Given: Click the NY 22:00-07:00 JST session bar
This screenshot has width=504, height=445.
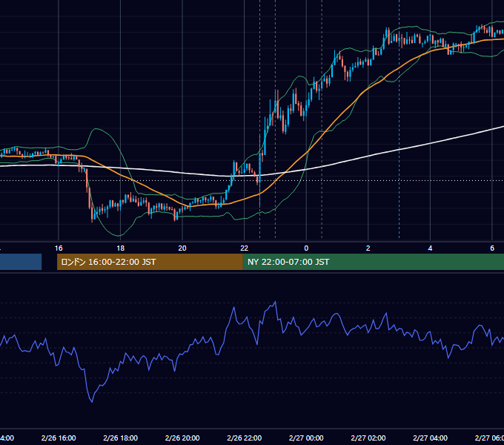Looking at the screenshot, I should (x=373, y=262).
